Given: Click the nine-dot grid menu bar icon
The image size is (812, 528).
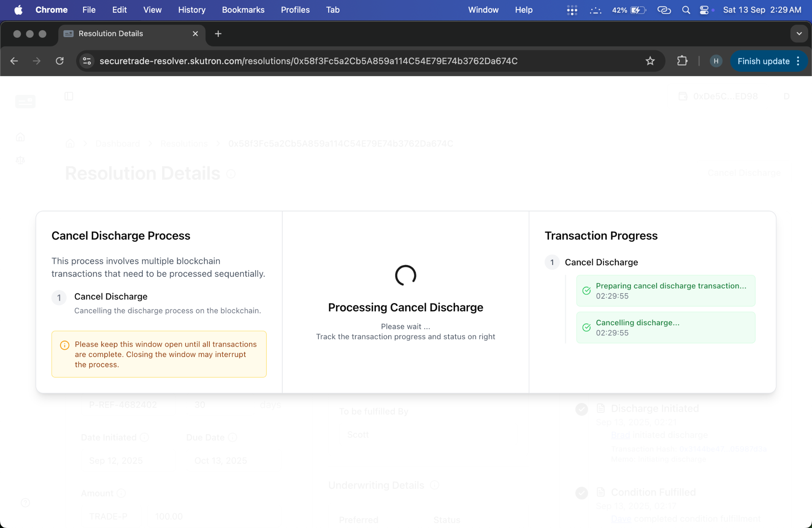Looking at the screenshot, I should (x=572, y=10).
